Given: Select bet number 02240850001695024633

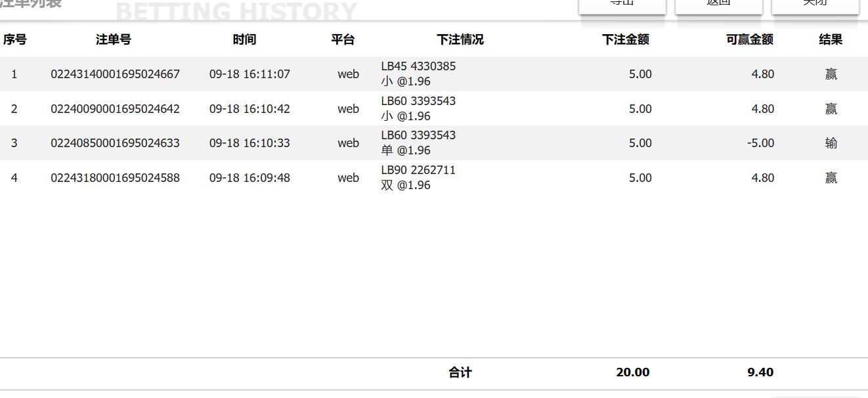Looking at the screenshot, I should click(x=115, y=143).
